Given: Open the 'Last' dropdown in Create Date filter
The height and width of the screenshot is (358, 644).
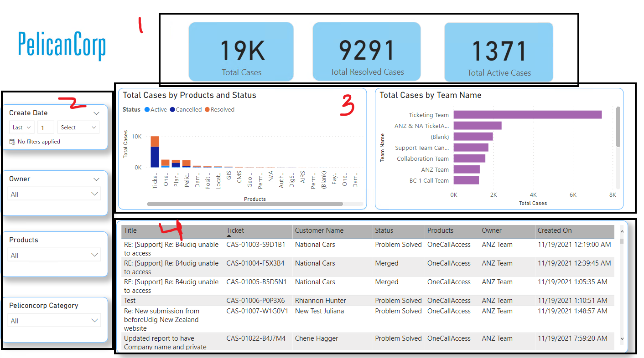Looking at the screenshot, I should [21, 127].
